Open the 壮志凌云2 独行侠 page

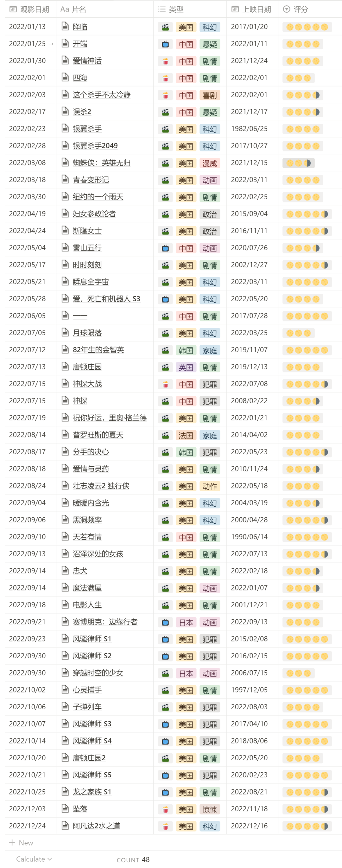pos(101,486)
